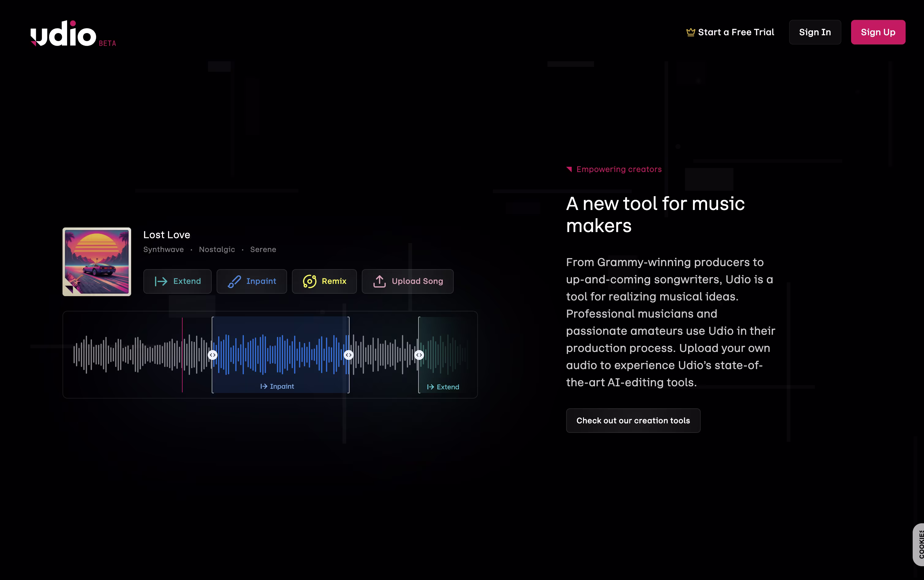
Task: Click the crown icon beside Start a Free Trial
Action: [x=691, y=32]
